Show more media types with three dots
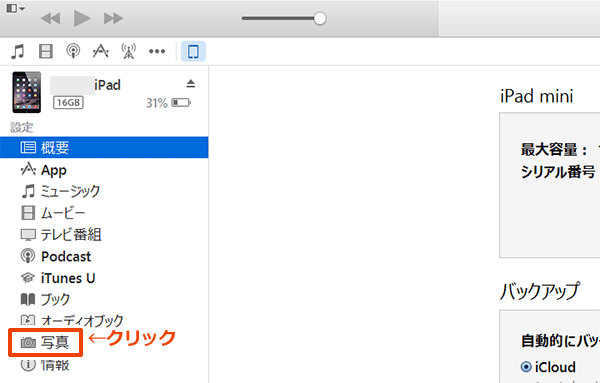Image resolution: width=600 pixels, height=383 pixels. click(x=157, y=51)
